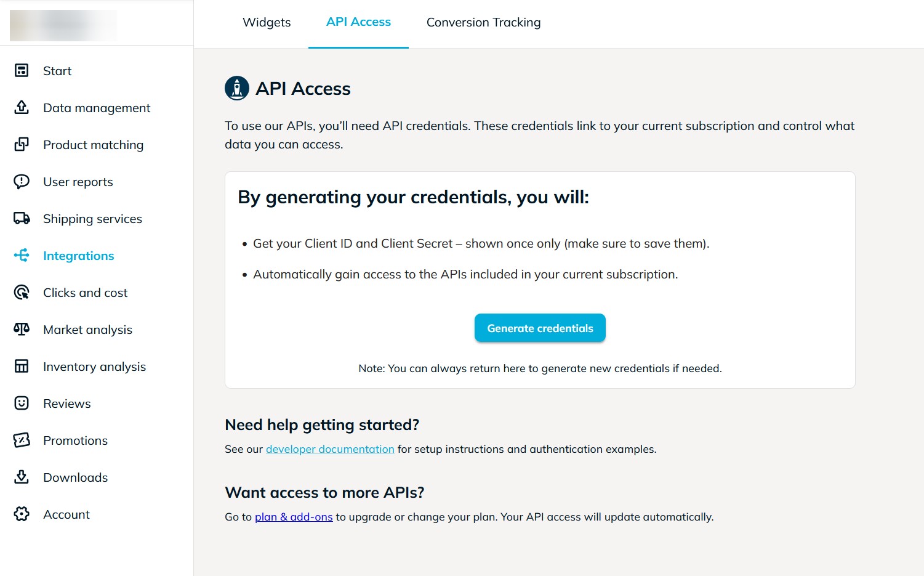Open the developer documentation link
This screenshot has width=924, height=576.
pos(330,449)
